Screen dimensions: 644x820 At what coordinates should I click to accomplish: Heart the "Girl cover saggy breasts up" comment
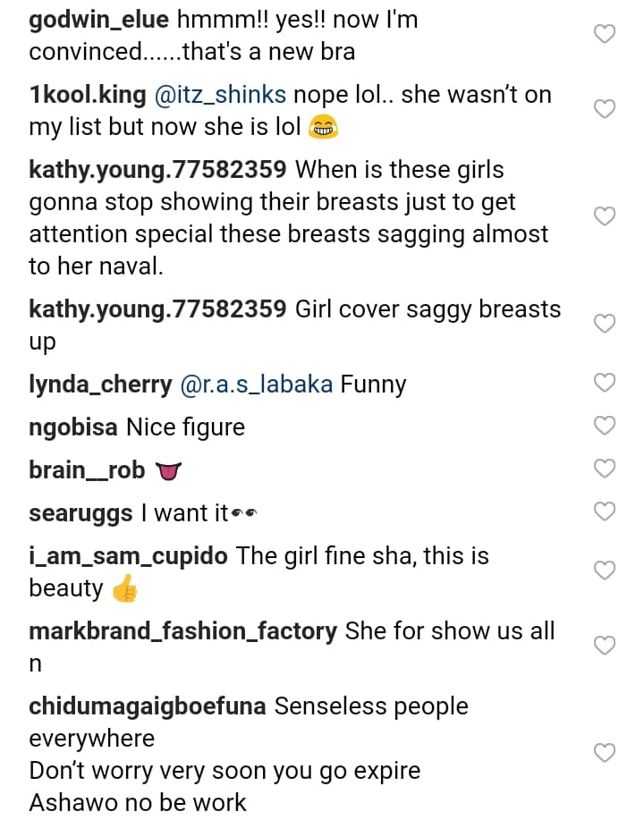click(x=605, y=324)
